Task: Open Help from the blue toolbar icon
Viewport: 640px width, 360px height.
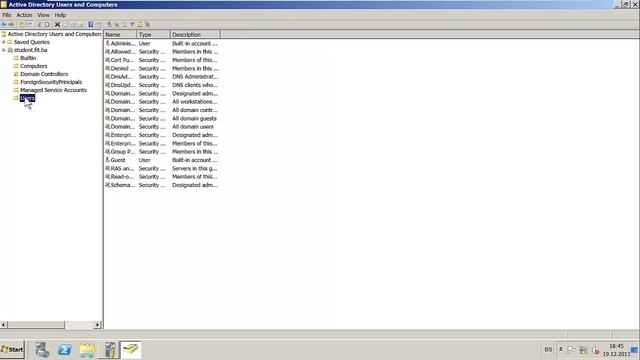Action: pyautogui.click(x=91, y=24)
